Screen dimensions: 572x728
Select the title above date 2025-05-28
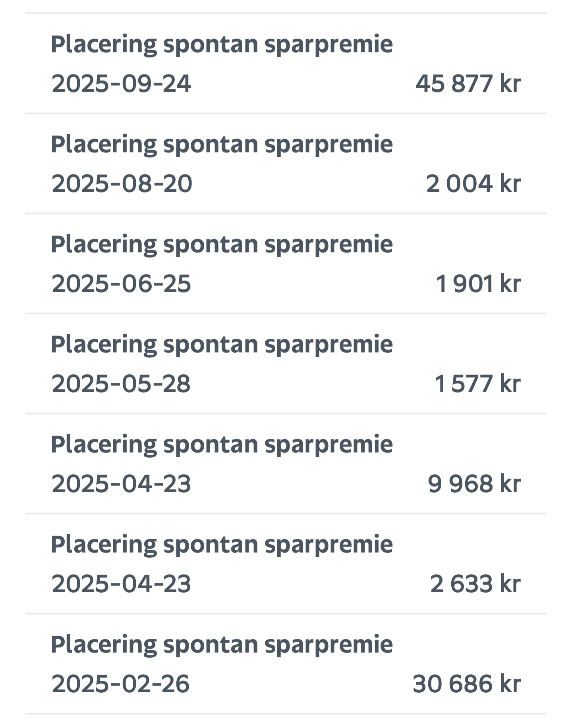[x=222, y=344]
